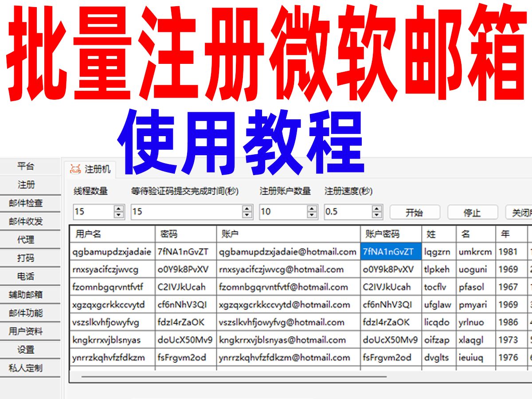Decrease 注册账户数量 with down arrow

pyautogui.click(x=313, y=215)
